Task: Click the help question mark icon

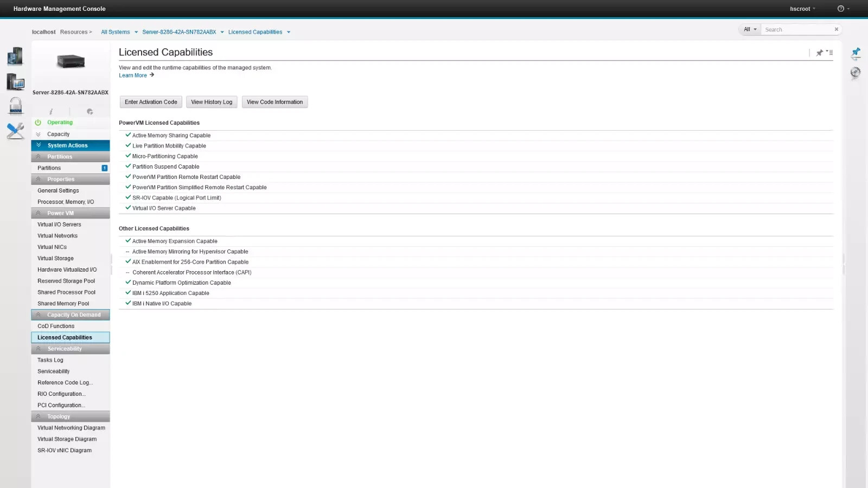Action: point(840,9)
